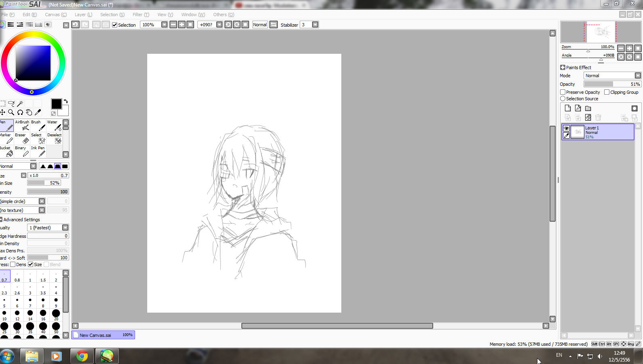Image resolution: width=643 pixels, height=364 pixels.
Task: Toggle the Clipping Group checkbox
Action: (x=607, y=92)
